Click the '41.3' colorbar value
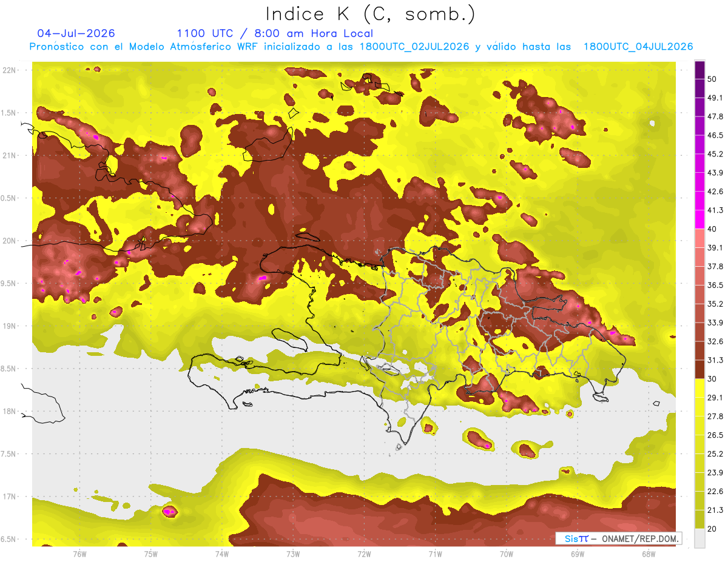The image size is (728, 562). [x=715, y=210]
